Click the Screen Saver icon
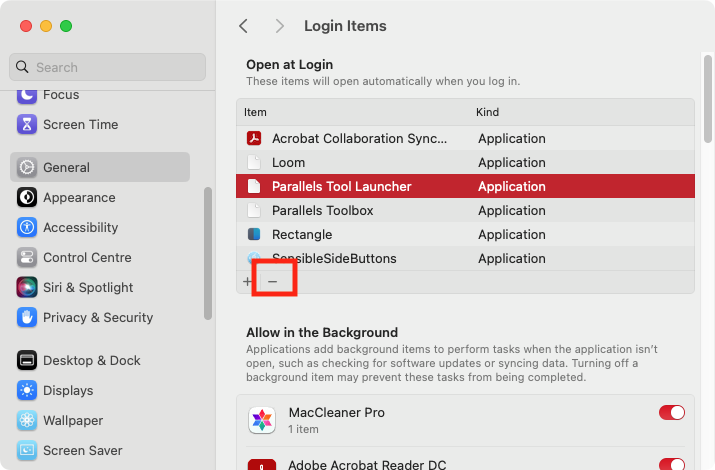715x470 pixels. (27, 450)
